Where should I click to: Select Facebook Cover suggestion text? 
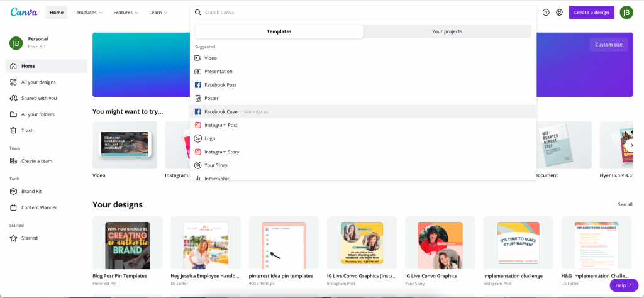[222, 112]
